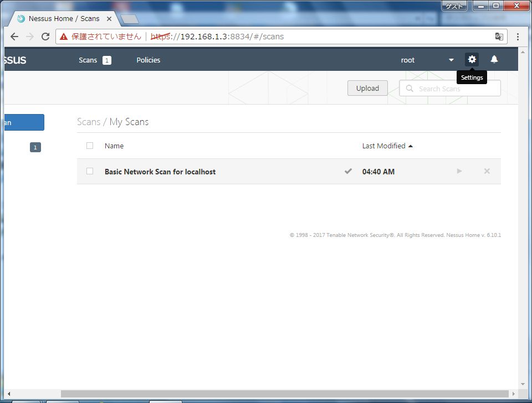This screenshot has width=532, height=403.
Task: Click the Nessus logo
Action: coord(15,60)
